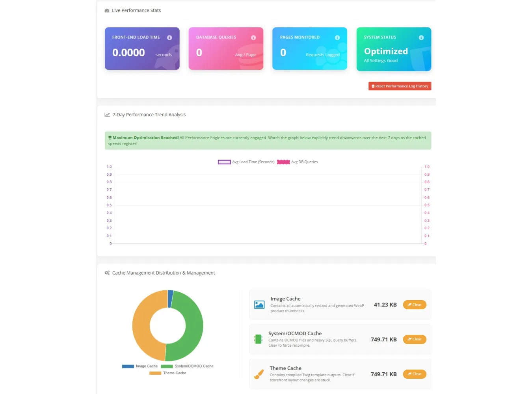
Task: Click the 749.71 KB System/OCMOD Cache size
Action: tap(383, 339)
